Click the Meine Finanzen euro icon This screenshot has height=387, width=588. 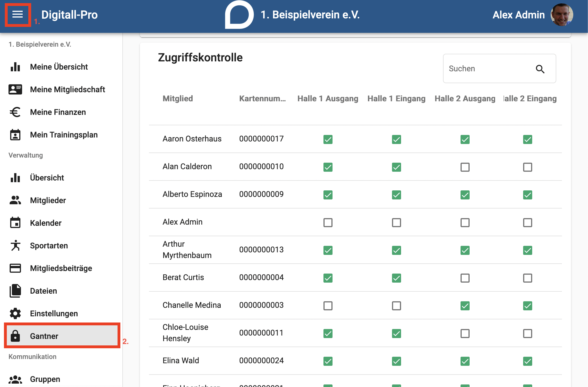[x=15, y=112]
